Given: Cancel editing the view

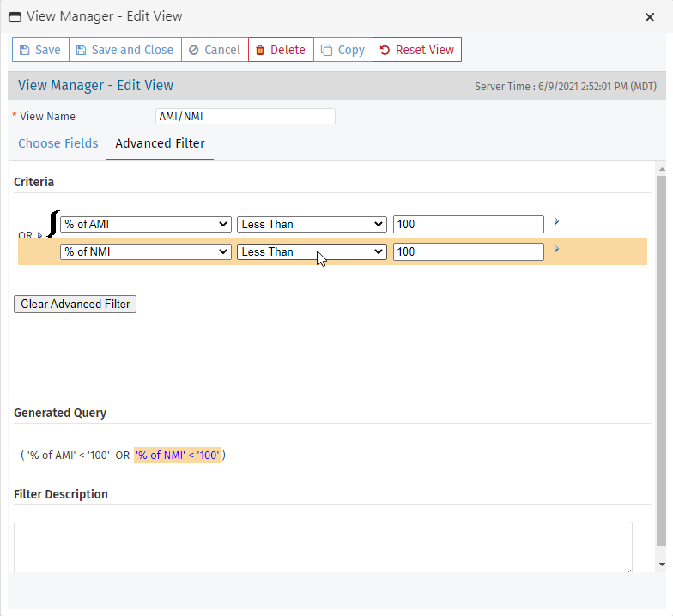Looking at the screenshot, I should tap(215, 50).
